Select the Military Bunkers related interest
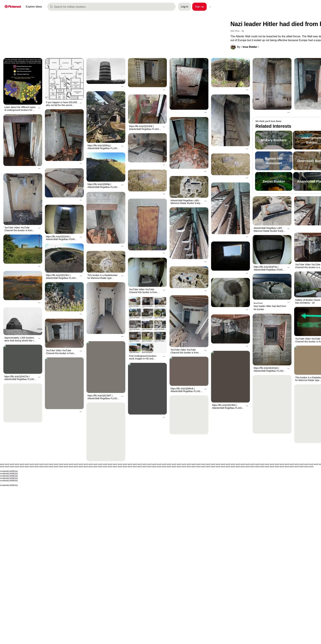Screen dimensions: 321x644 (274, 140)
